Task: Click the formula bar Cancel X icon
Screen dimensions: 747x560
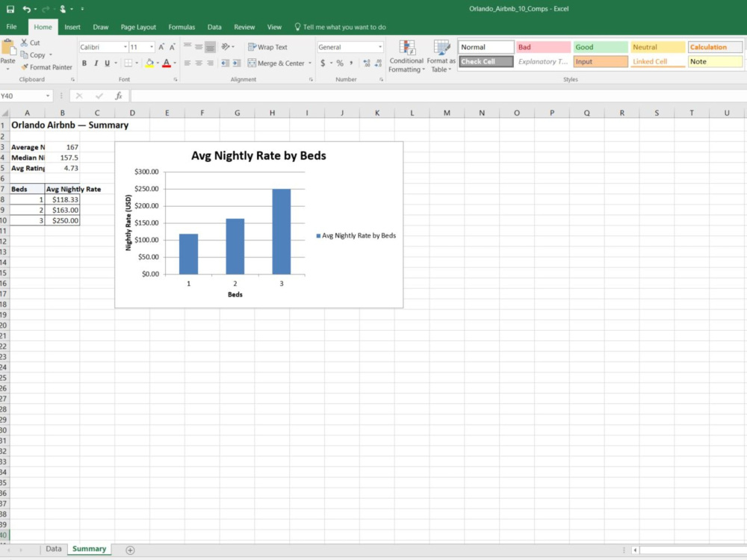Action: point(79,96)
